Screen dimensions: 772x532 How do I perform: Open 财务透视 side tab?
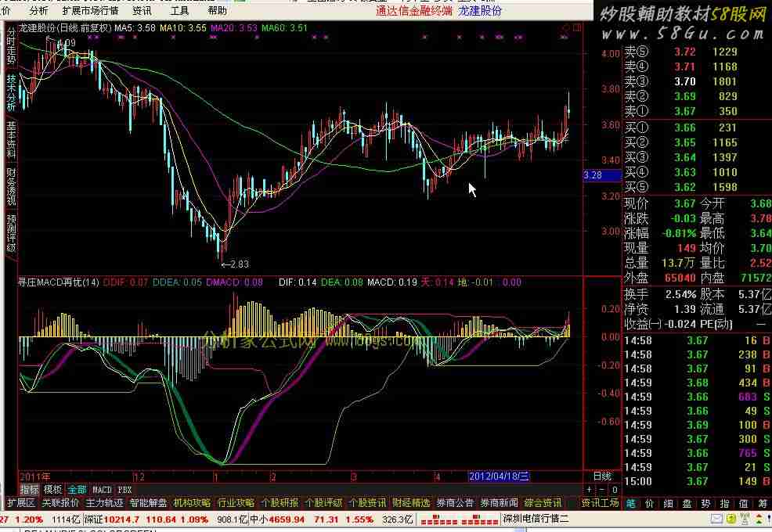[11, 187]
